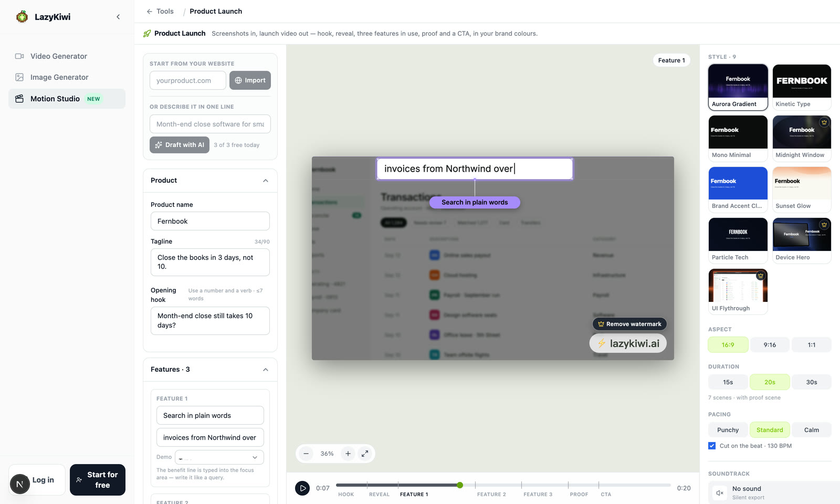Open Video Generator from sidebar
The width and height of the screenshot is (840, 504).
click(67, 56)
